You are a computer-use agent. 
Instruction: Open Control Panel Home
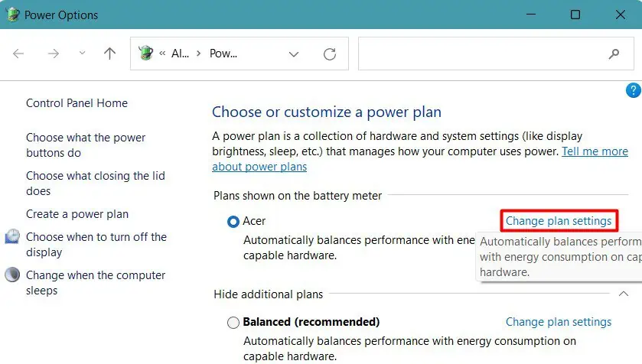pyautogui.click(x=77, y=103)
